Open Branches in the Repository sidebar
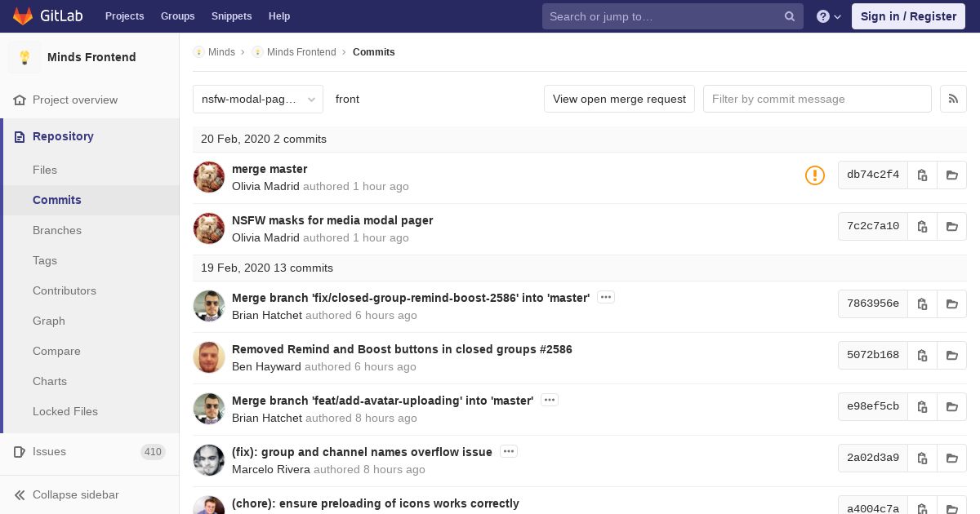 coord(57,230)
